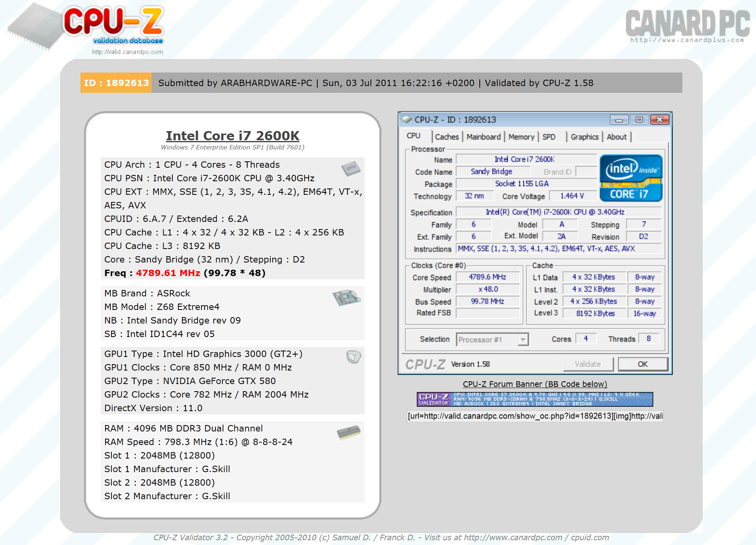Screen dimensions: 756x545
Task: Click the empty Brand ID field
Action: pos(586,171)
